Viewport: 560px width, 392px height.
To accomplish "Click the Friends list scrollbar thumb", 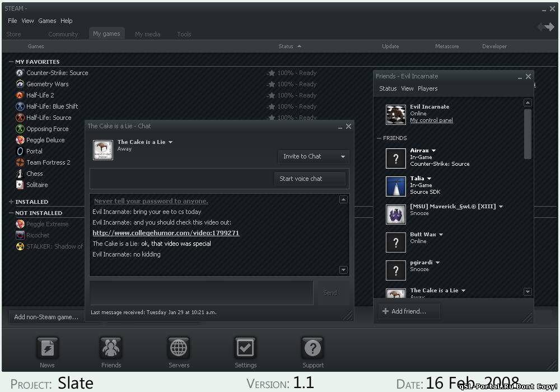I will coord(528,134).
